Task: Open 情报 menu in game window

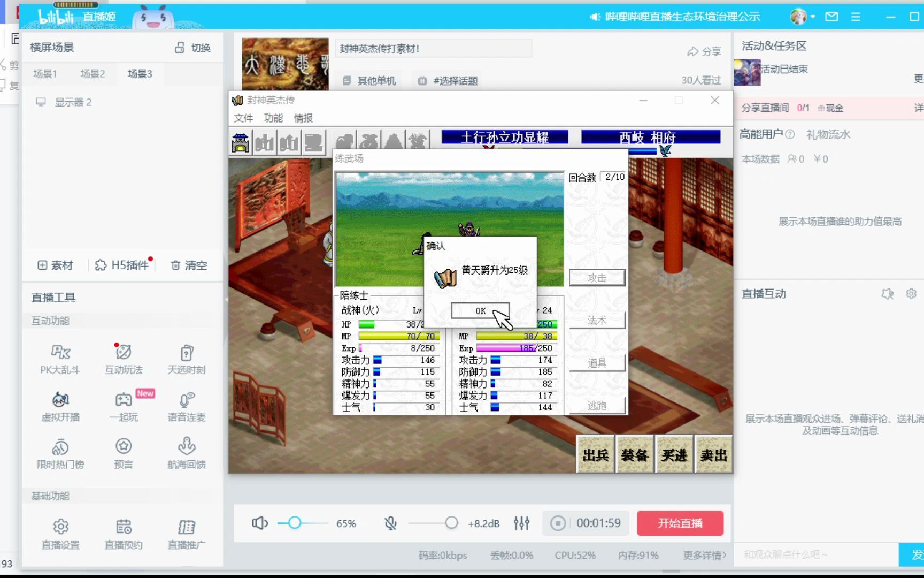Action: (x=303, y=118)
